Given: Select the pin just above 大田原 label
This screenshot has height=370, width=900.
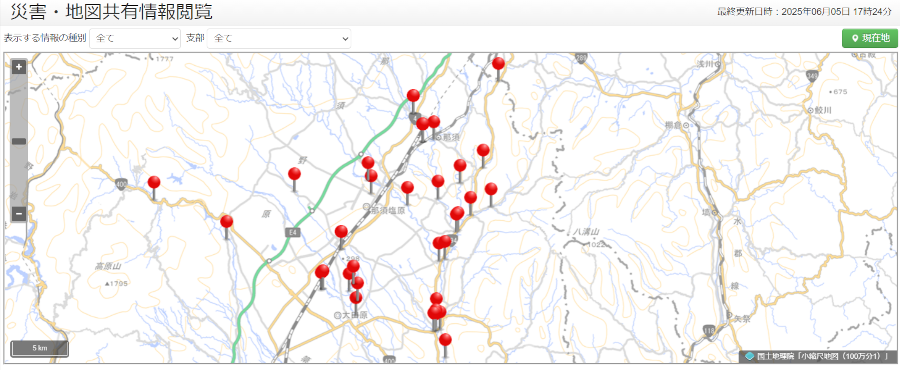Looking at the screenshot, I should [x=356, y=297].
